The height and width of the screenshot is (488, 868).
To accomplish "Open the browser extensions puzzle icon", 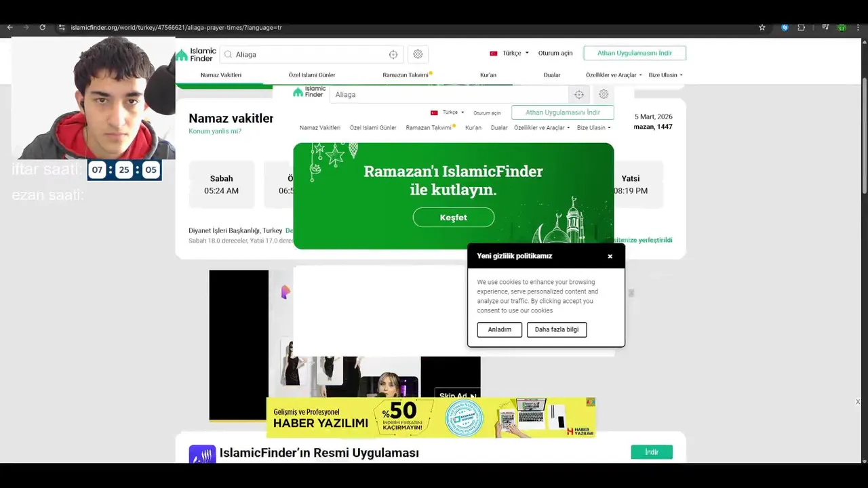I will (x=802, y=27).
